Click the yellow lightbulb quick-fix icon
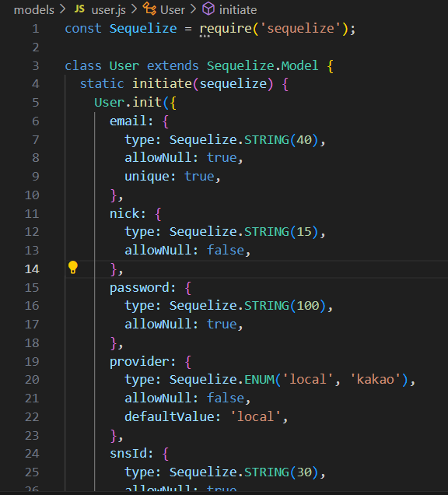448x495 pixels. [x=73, y=268]
